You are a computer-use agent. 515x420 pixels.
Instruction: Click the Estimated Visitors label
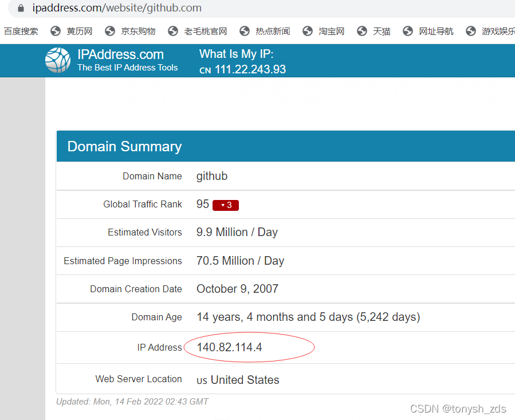click(x=145, y=233)
